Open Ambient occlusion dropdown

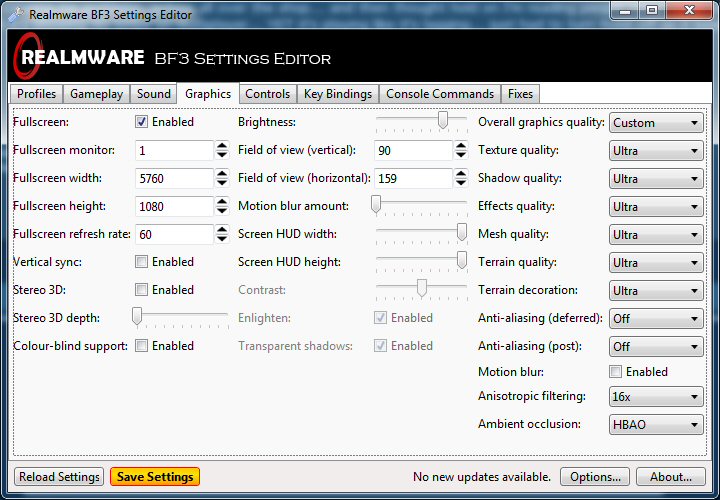pos(656,425)
